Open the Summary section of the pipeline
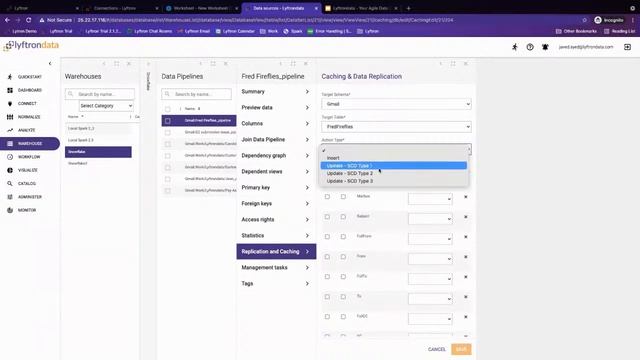This screenshot has width=640, height=360. pos(276,91)
